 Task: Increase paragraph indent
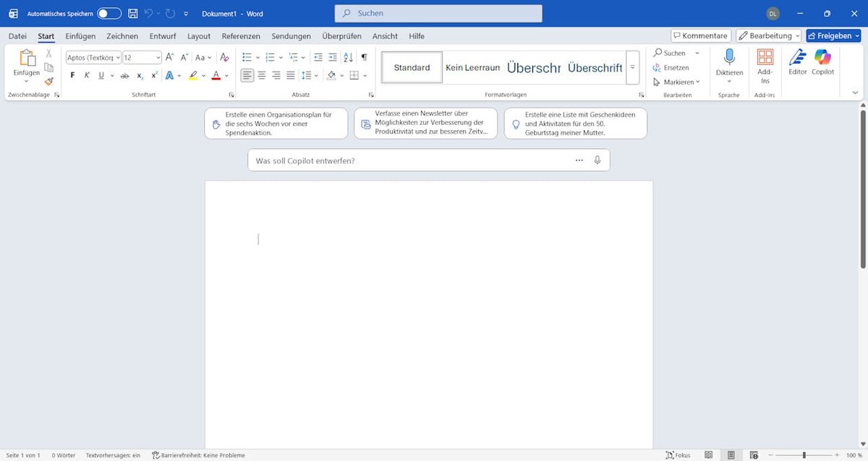pos(333,57)
